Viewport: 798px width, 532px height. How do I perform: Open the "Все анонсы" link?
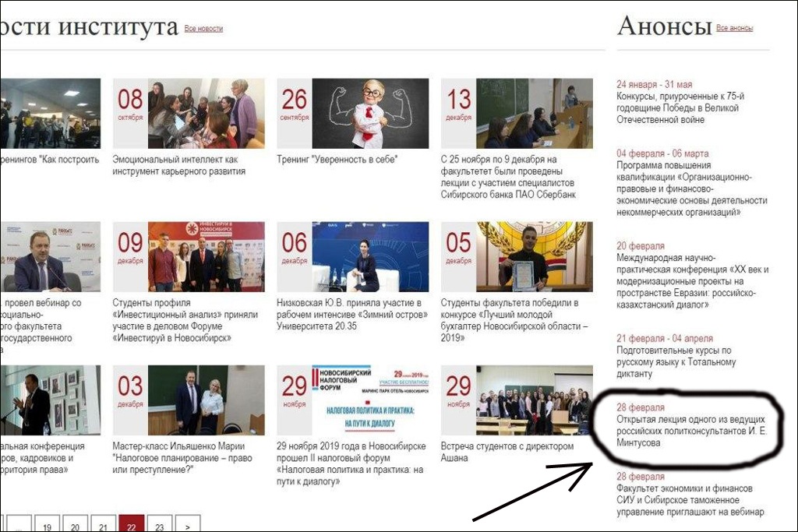point(734,29)
